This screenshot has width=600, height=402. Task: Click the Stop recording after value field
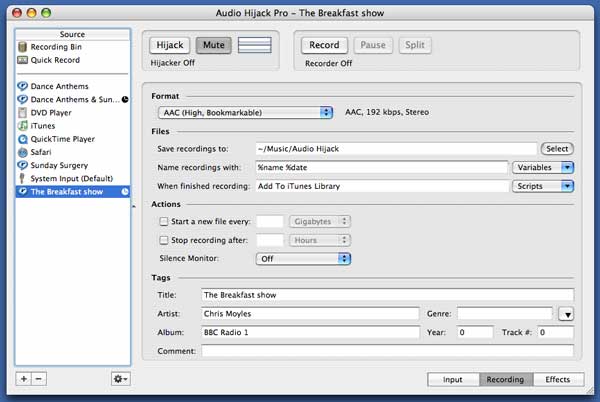tap(270, 240)
